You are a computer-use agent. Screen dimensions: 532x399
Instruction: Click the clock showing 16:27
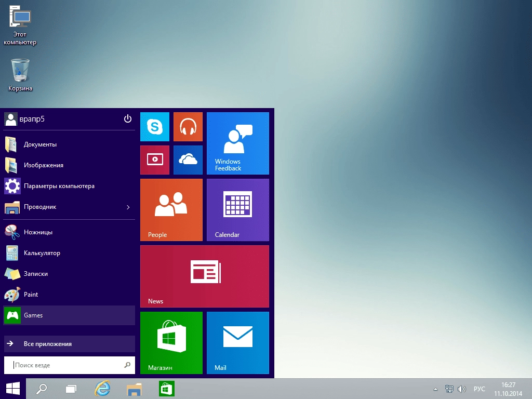(508, 385)
